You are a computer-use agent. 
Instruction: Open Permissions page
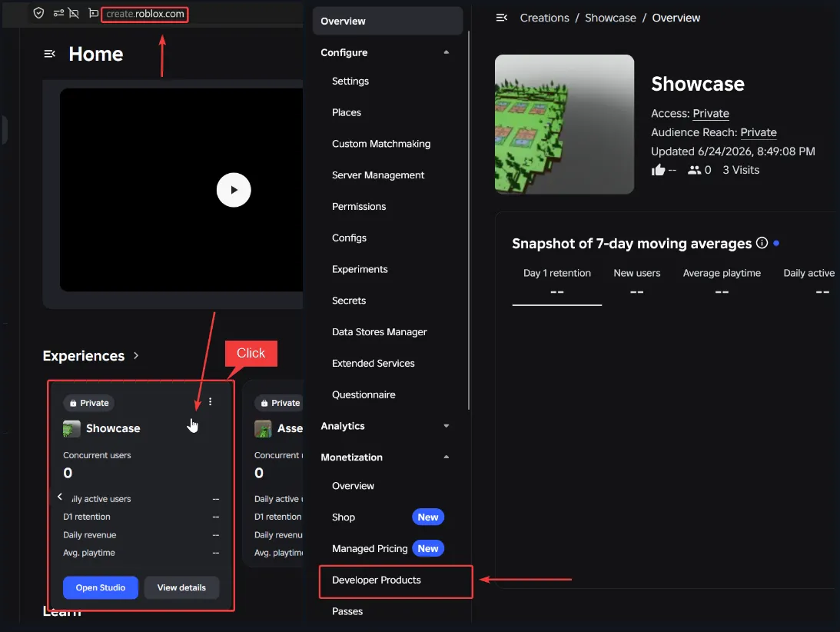[x=359, y=206]
